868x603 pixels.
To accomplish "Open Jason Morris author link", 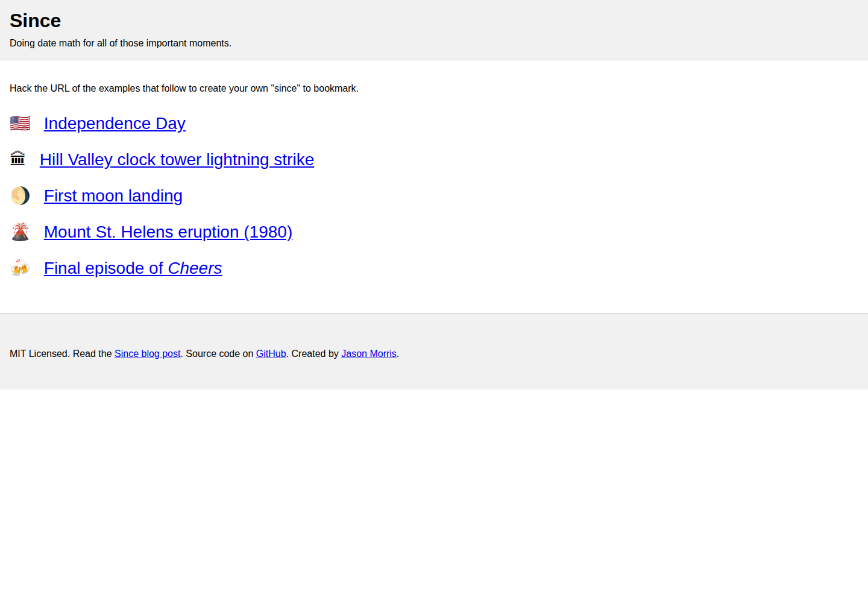I will pyautogui.click(x=368, y=354).
